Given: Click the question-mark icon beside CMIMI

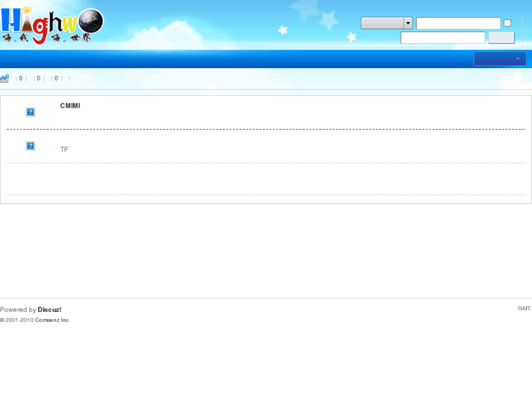Looking at the screenshot, I should pyautogui.click(x=30, y=112).
